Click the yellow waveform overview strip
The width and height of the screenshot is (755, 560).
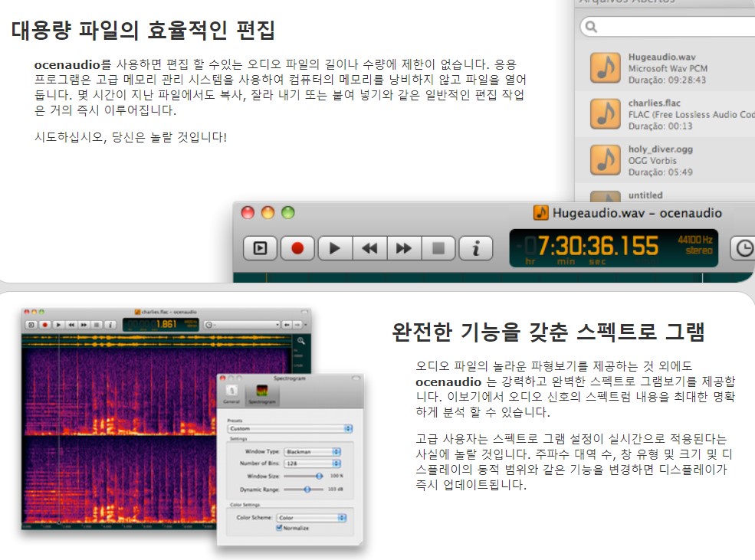[156, 341]
